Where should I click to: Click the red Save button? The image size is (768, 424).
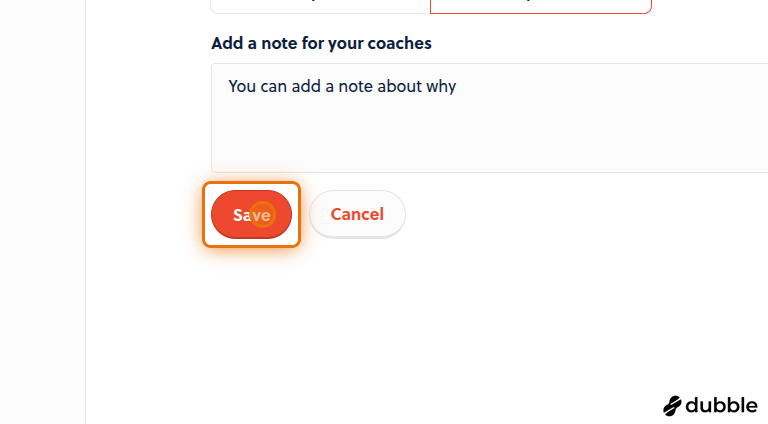[x=251, y=214]
